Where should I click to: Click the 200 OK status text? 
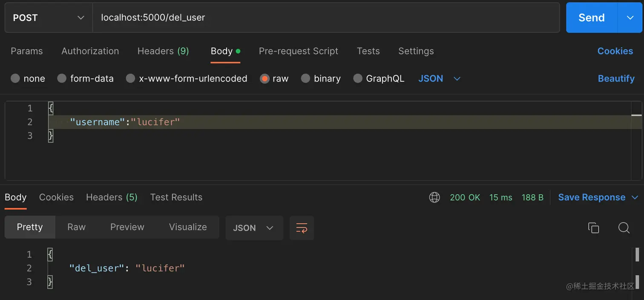(465, 197)
